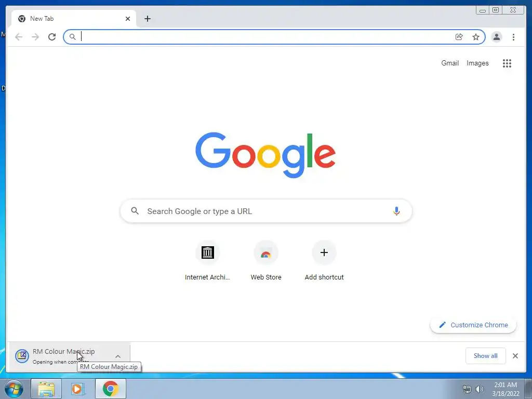Screen dimensions: 532x399
Task: Open a new tab with plus button
Action: pyautogui.click(x=147, y=19)
